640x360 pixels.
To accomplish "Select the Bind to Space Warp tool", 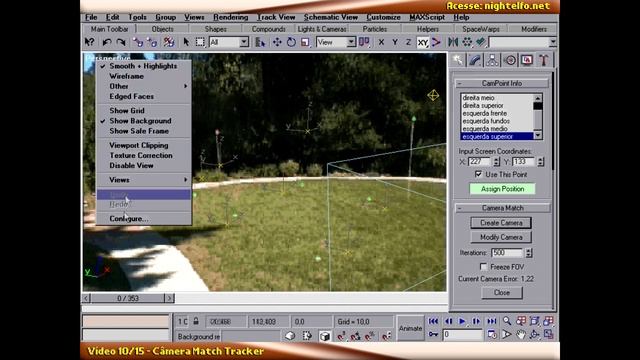I will point(169,42).
